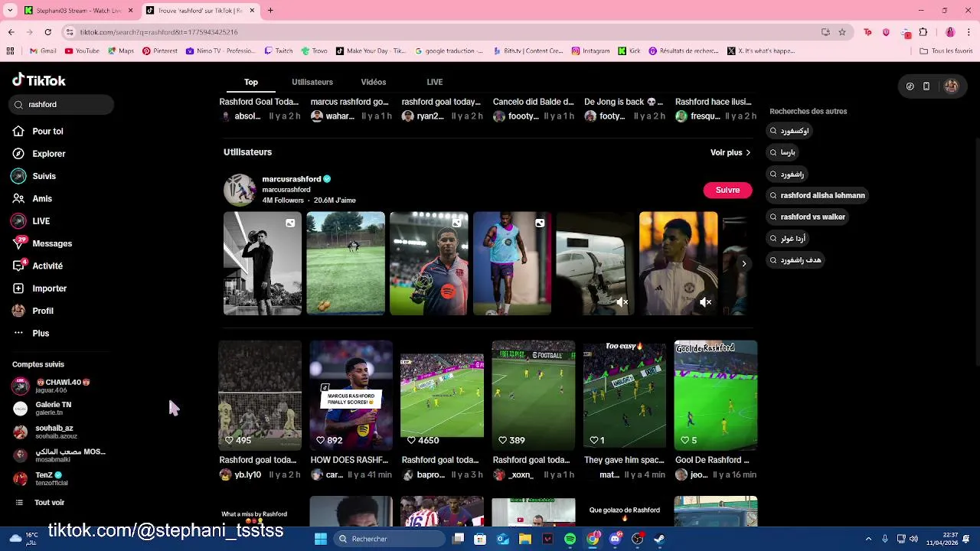Follow marcusrashford with the Suivre button
This screenshot has width=980, height=551.
(x=727, y=190)
